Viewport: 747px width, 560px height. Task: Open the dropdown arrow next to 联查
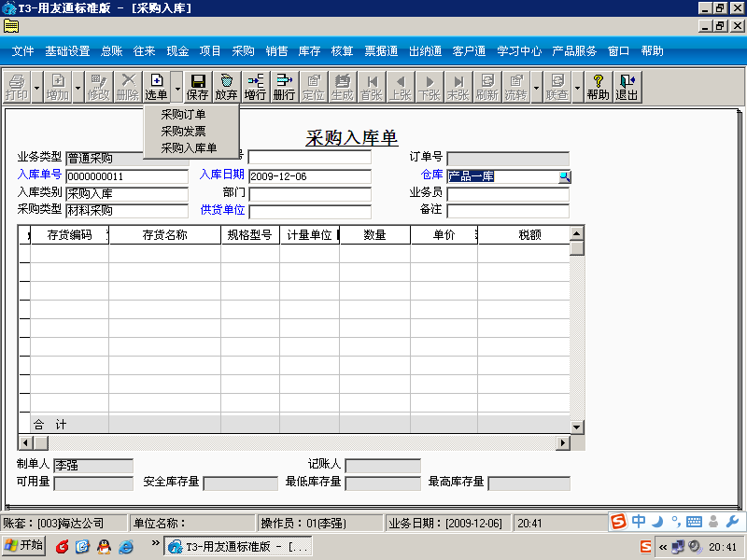[x=577, y=88]
